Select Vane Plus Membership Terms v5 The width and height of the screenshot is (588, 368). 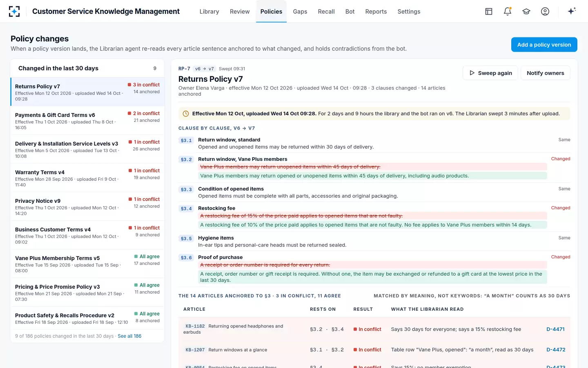pyautogui.click(x=87, y=264)
